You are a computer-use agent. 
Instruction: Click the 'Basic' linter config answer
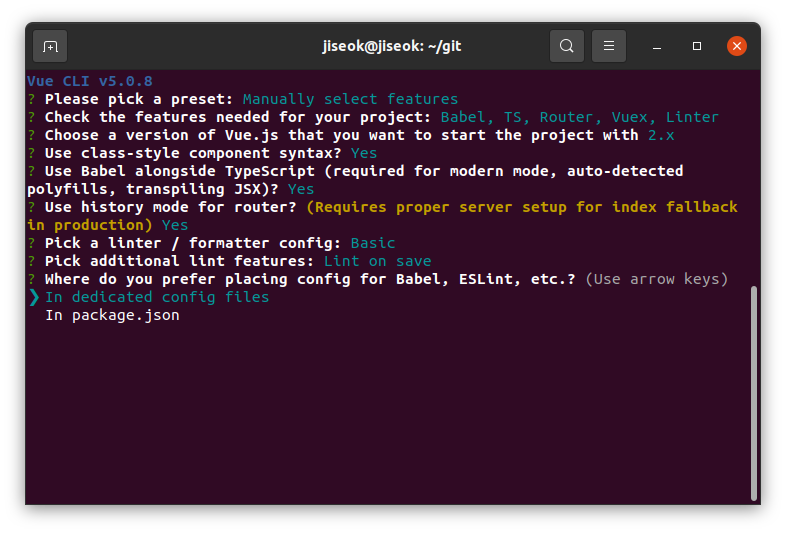[373, 243]
